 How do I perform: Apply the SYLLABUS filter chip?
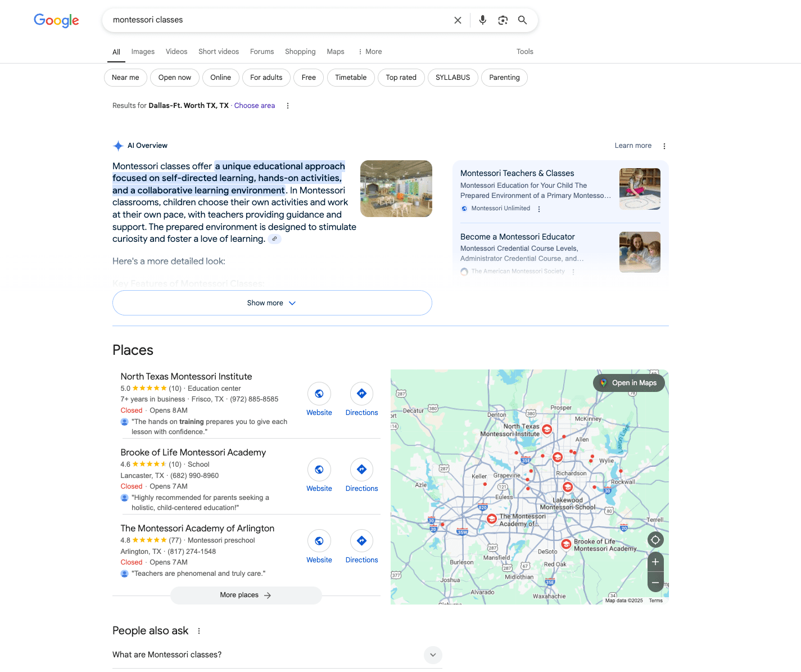pyautogui.click(x=453, y=78)
